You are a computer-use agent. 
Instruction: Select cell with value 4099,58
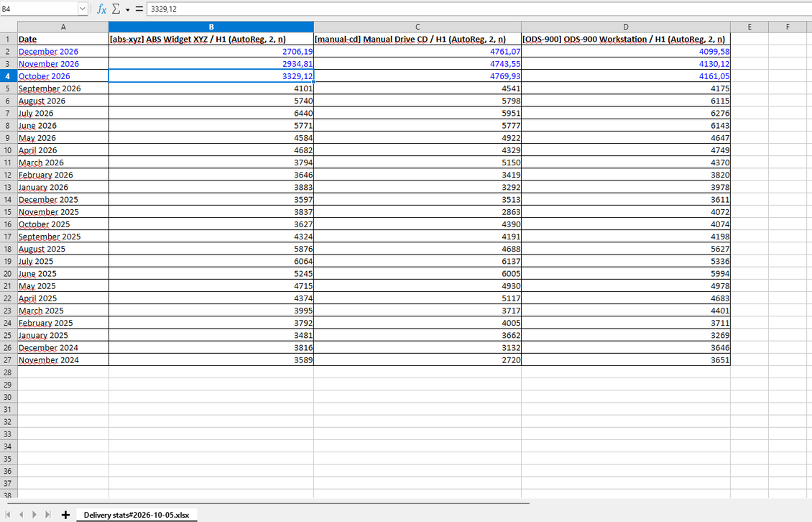626,51
